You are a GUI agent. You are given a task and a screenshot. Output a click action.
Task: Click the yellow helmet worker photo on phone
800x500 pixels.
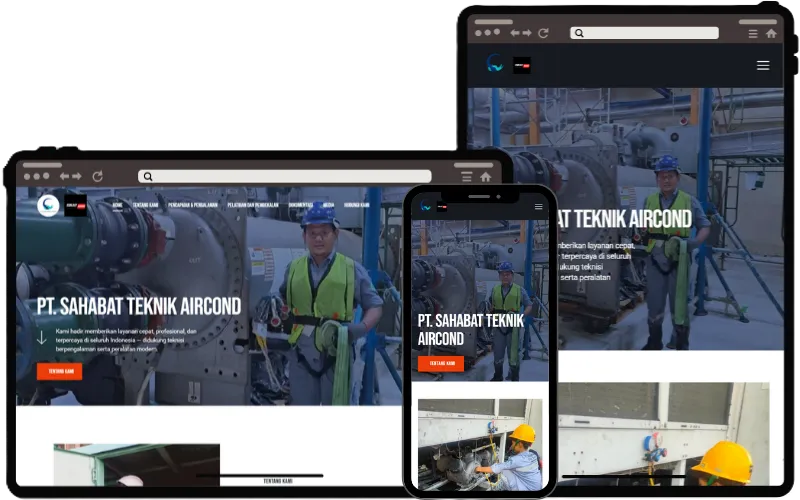pos(480,445)
